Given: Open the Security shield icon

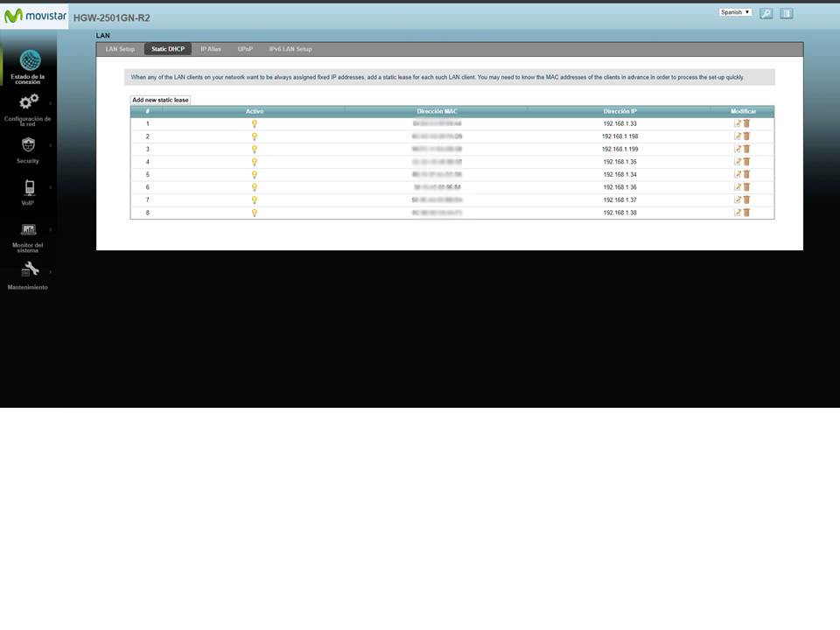Looking at the screenshot, I should [29, 145].
